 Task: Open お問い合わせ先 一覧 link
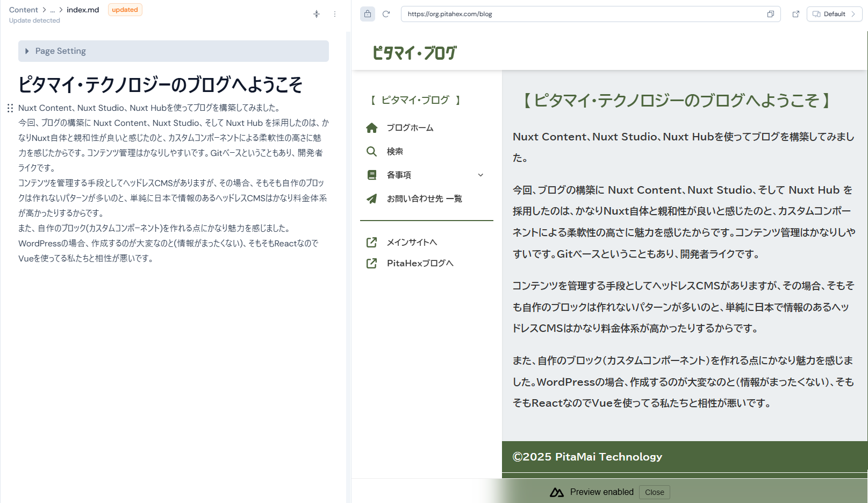click(x=424, y=199)
